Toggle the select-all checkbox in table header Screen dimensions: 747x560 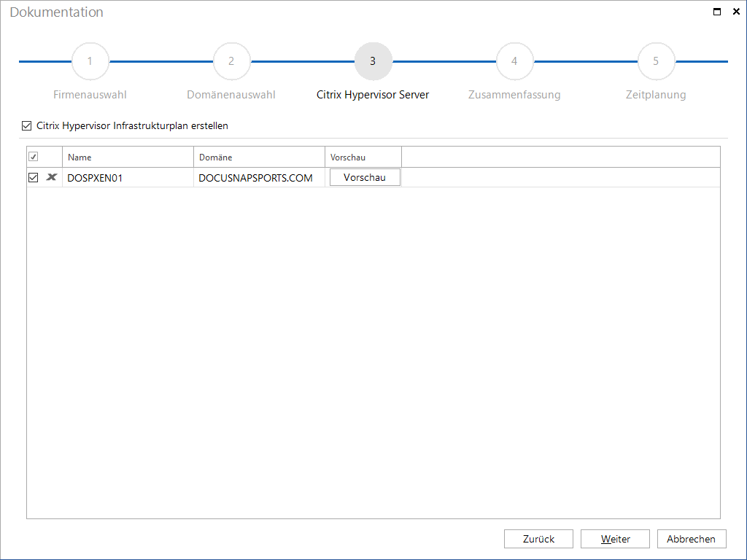(34, 157)
